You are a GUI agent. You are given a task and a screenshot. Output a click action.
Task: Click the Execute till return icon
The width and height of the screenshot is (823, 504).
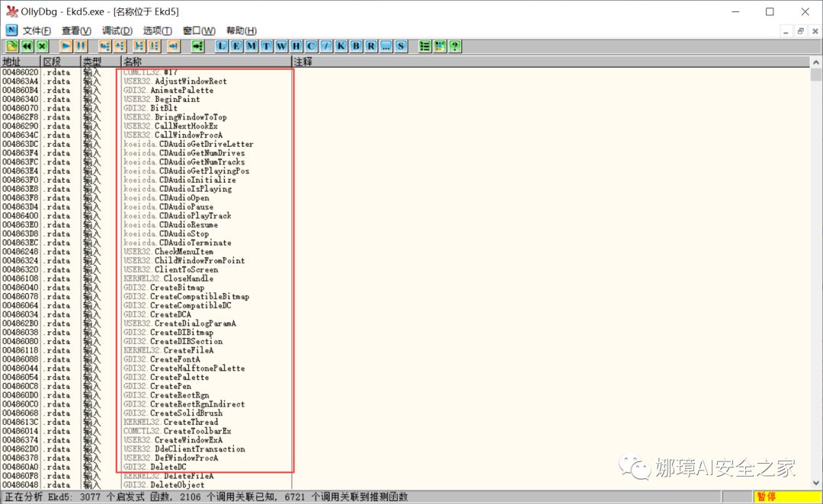click(x=174, y=46)
